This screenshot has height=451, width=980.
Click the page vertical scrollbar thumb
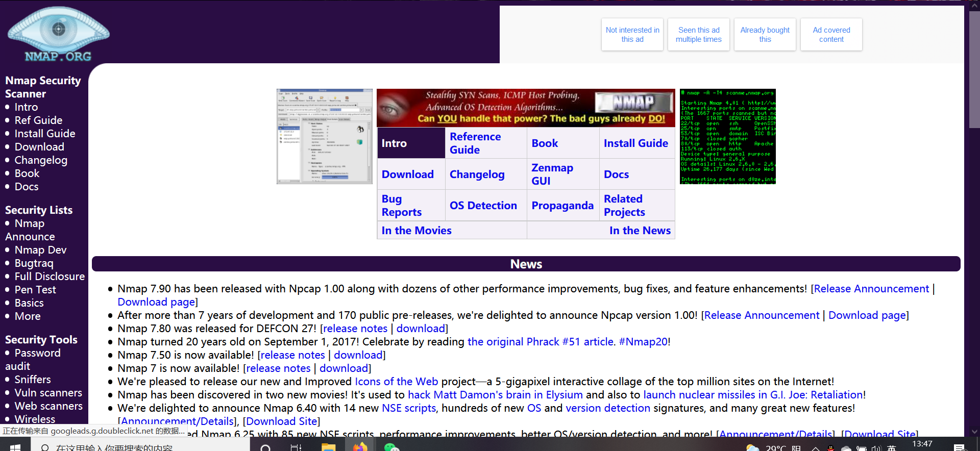click(974, 69)
